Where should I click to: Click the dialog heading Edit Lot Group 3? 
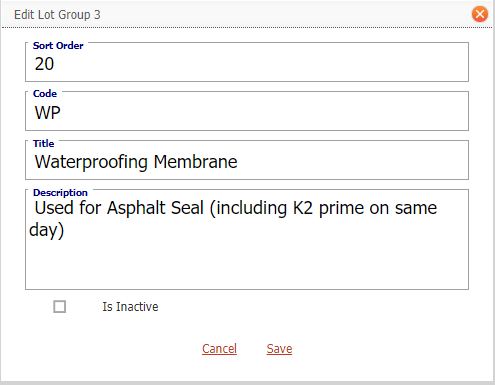click(57, 15)
